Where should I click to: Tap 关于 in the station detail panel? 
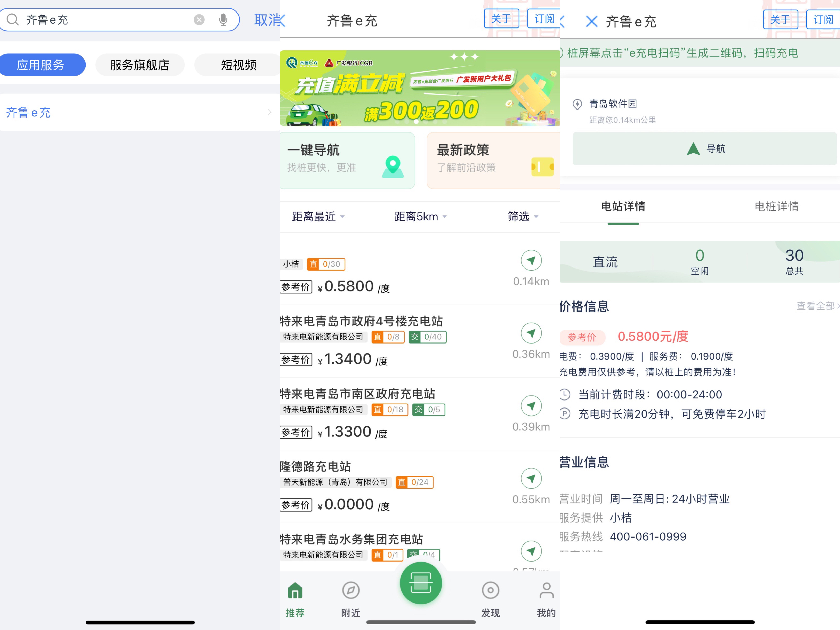point(780,19)
